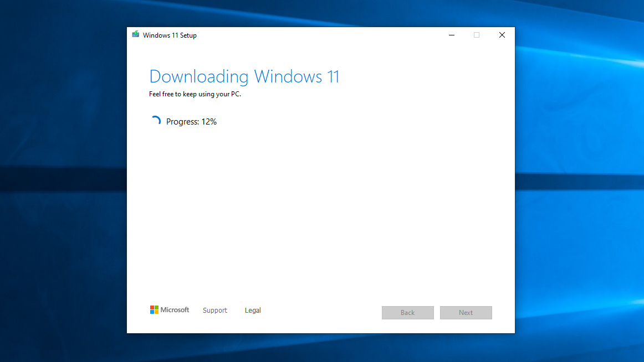Image resolution: width=644 pixels, height=362 pixels.
Task: Click the maximize icon on the title bar
Action: [477, 35]
